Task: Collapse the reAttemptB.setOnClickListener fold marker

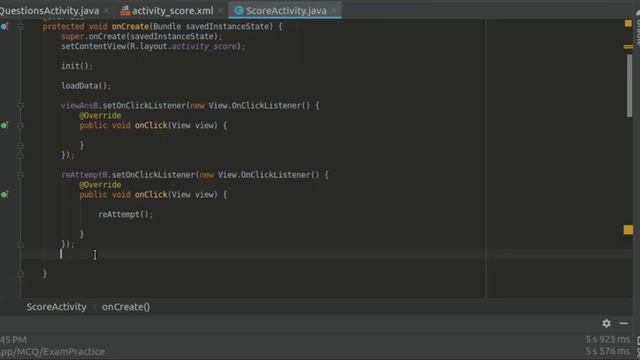Action: 20,175
